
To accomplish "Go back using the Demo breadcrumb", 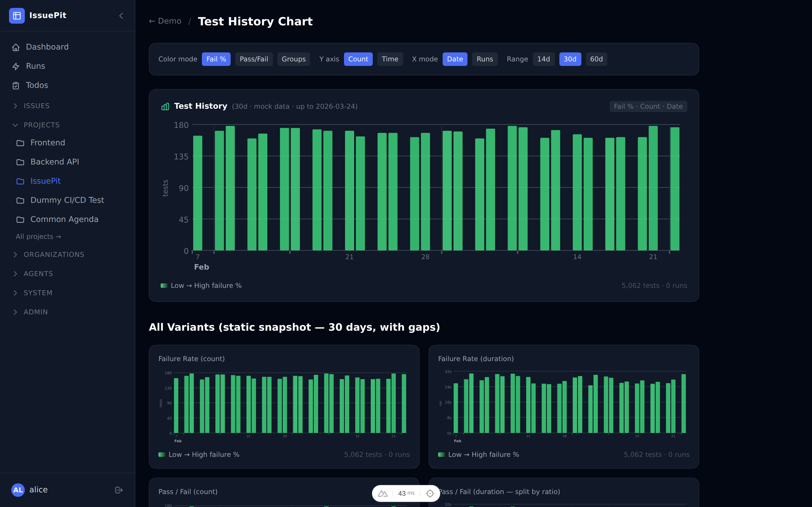I will click(x=165, y=21).
